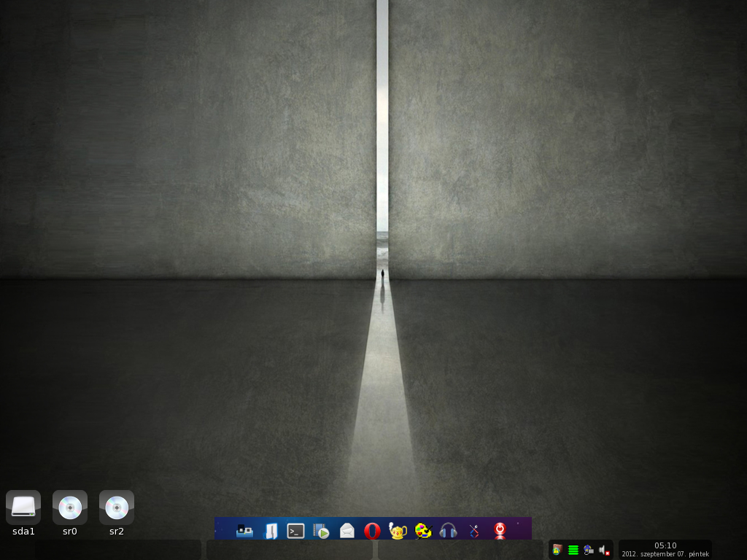Viewport: 747px width, 560px height.
Task: Open the network connection tray icon
Action: (x=589, y=551)
